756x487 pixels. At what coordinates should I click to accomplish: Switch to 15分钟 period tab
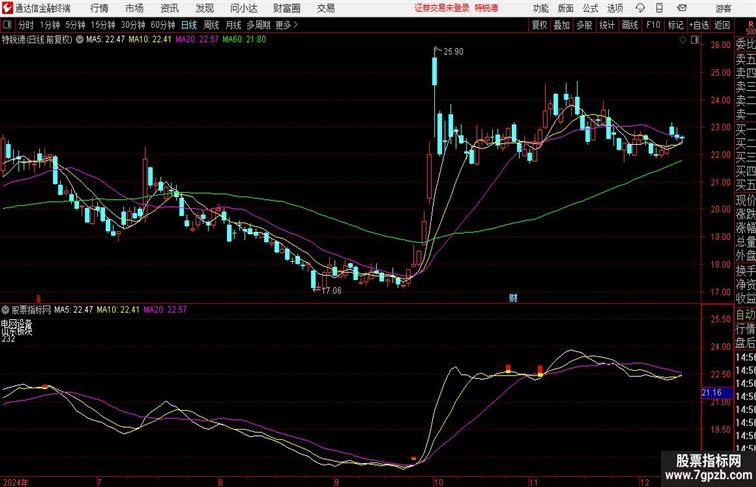point(103,25)
